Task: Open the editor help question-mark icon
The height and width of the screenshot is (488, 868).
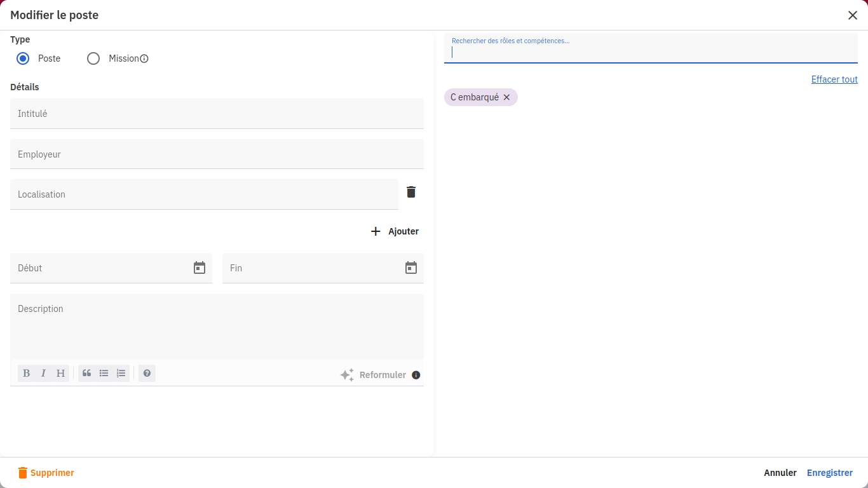Action: [x=147, y=374]
